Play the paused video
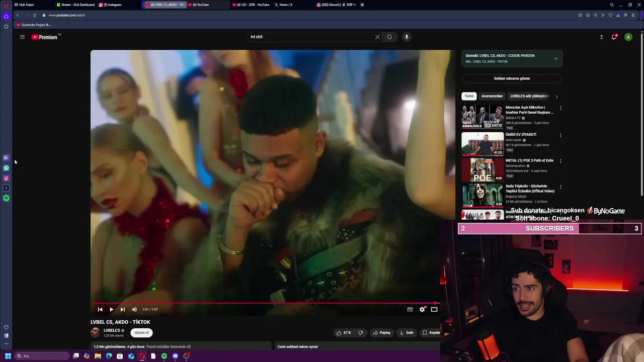644x362 pixels. pyautogui.click(x=111, y=309)
